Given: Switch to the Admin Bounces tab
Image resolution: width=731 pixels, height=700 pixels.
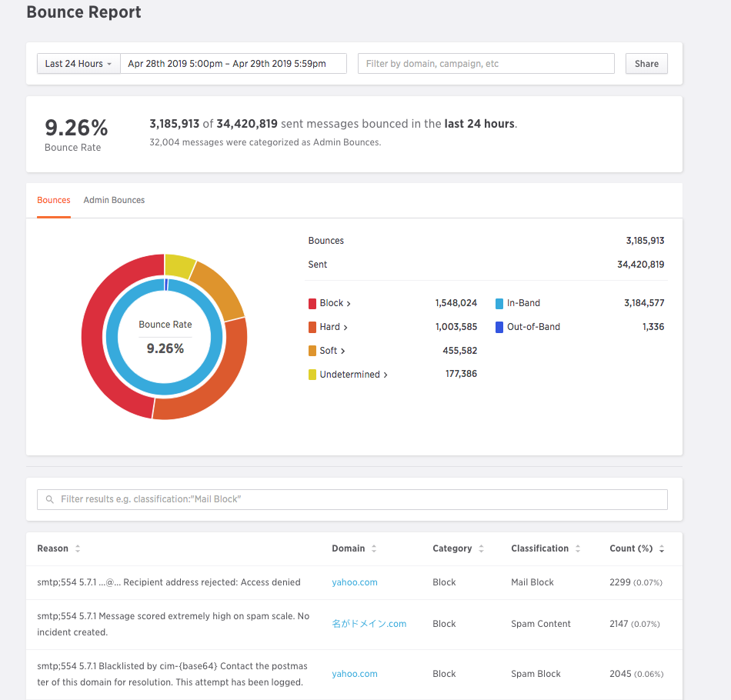Looking at the screenshot, I should pyautogui.click(x=114, y=200).
